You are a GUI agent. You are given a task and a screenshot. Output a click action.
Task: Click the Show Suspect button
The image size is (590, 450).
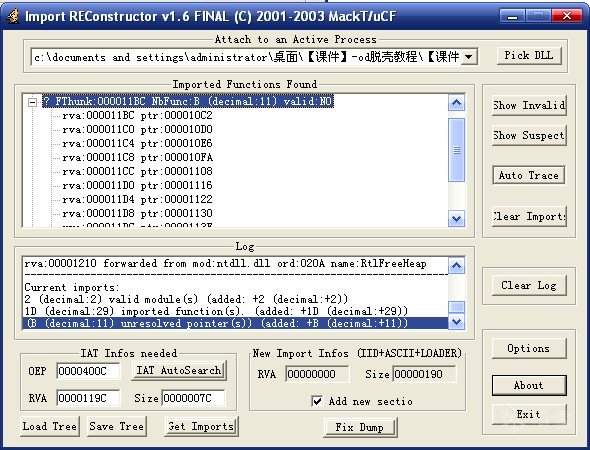coord(529,135)
